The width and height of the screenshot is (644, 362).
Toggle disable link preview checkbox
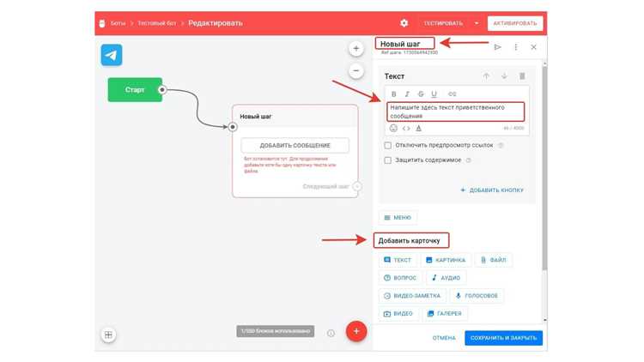point(388,145)
